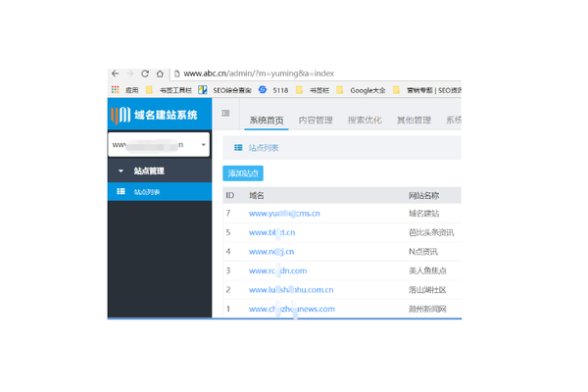Open the 5118 bookmark icon
Screen dimensions: 588x392
pyautogui.click(x=263, y=89)
